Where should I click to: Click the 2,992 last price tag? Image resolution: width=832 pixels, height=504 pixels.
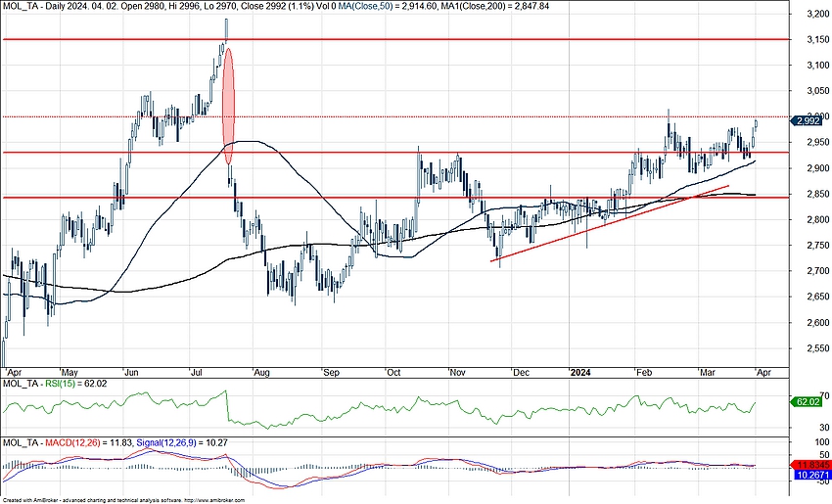[808, 121]
